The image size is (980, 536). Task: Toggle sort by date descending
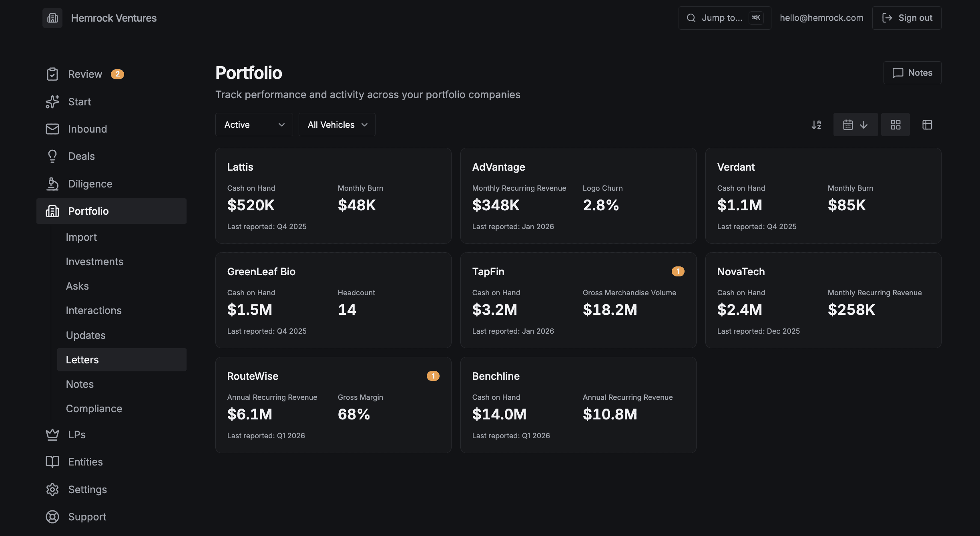[856, 125]
